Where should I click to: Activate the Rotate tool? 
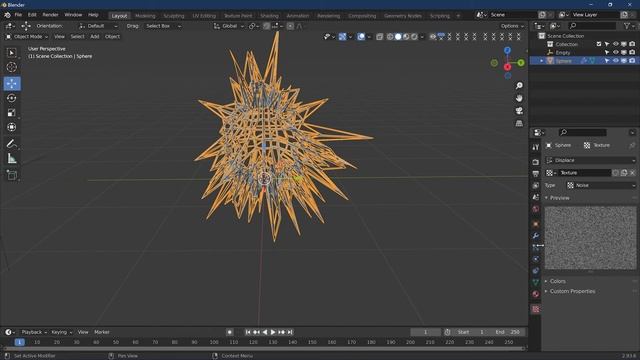11,98
